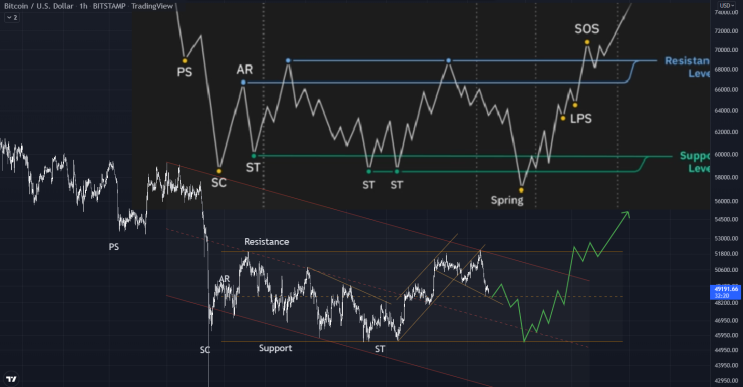This screenshot has width=743, height=387.
Task: Click the 1h interval label in title
Action: click(x=83, y=6)
